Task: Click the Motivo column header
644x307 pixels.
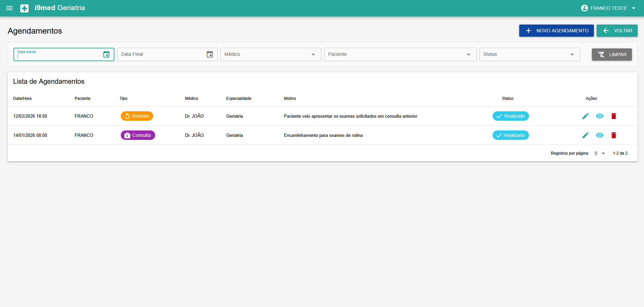Action: tap(290, 99)
